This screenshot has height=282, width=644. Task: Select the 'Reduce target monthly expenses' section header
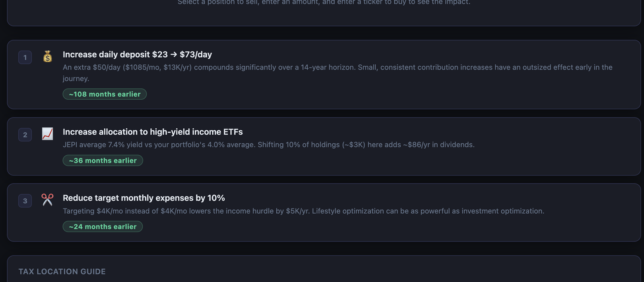click(x=144, y=197)
